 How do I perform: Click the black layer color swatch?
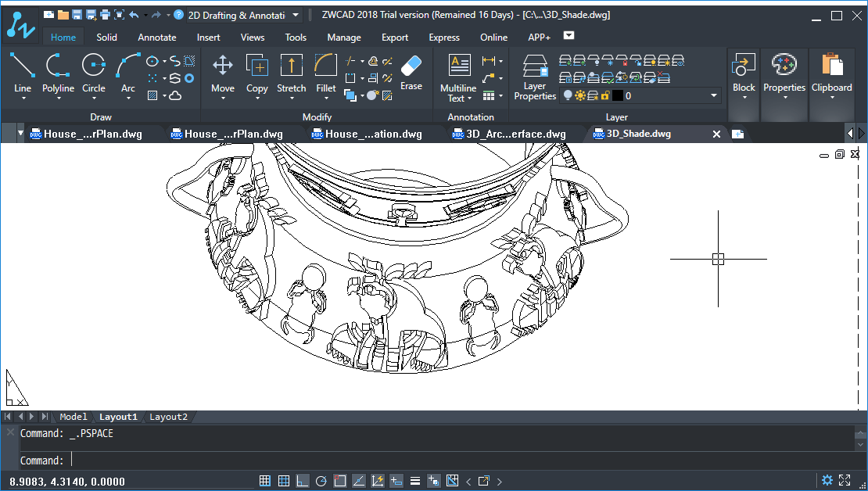coord(617,95)
